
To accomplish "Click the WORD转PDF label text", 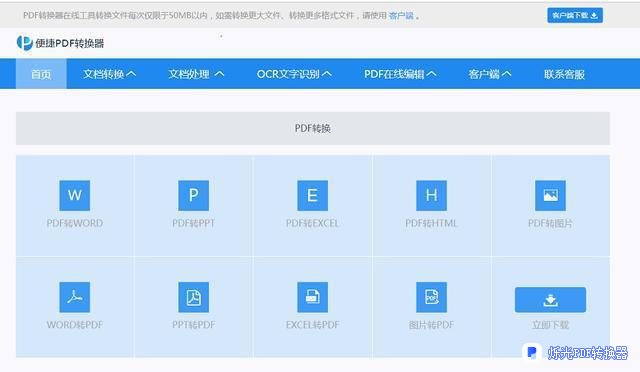I will pos(75,325).
